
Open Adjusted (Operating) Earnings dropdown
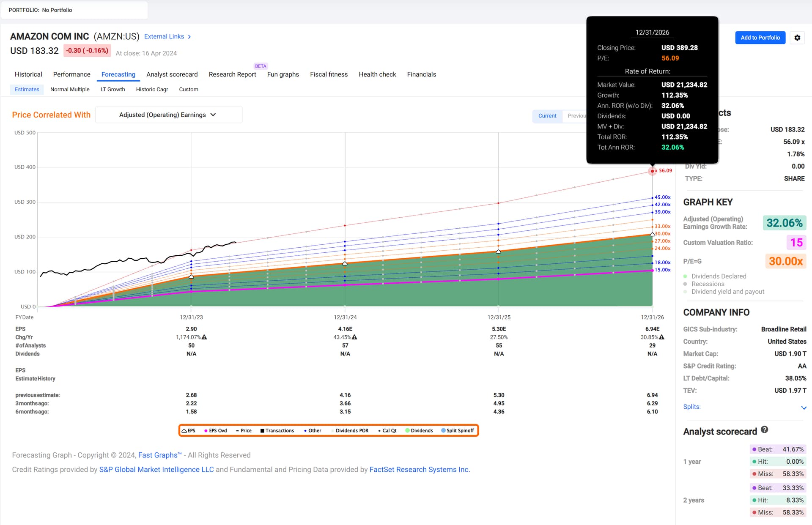[169, 115]
